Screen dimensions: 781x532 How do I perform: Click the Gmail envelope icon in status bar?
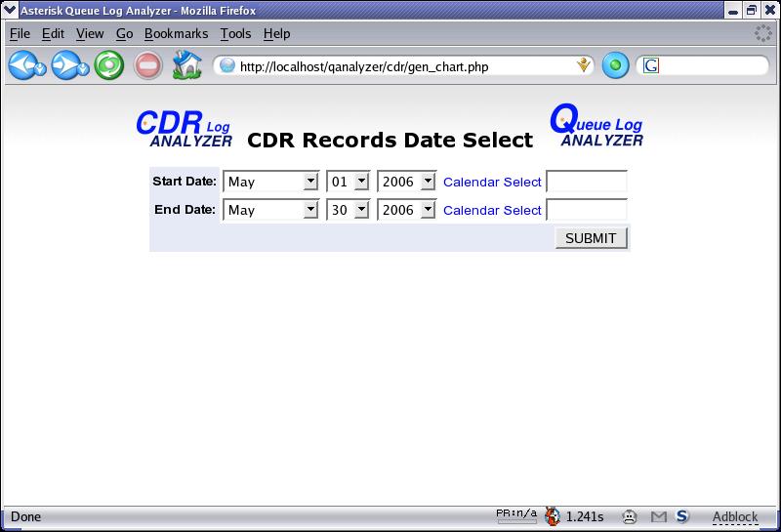point(659,516)
